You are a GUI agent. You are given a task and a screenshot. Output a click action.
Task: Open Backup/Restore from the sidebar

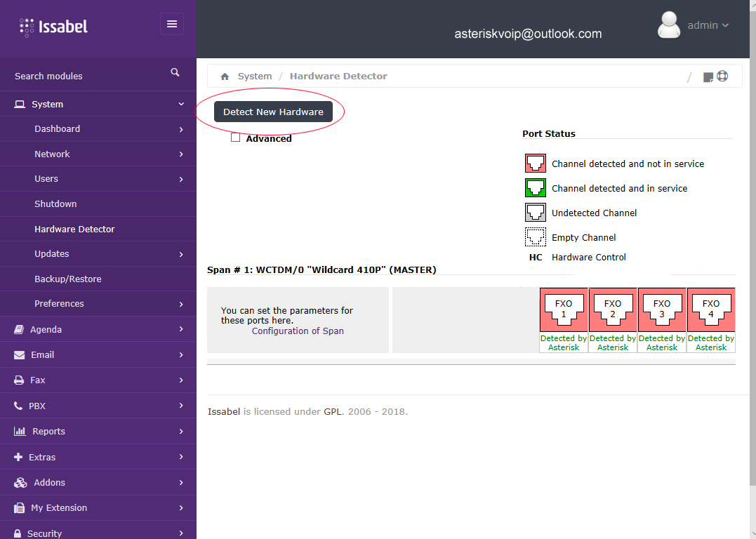(68, 279)
